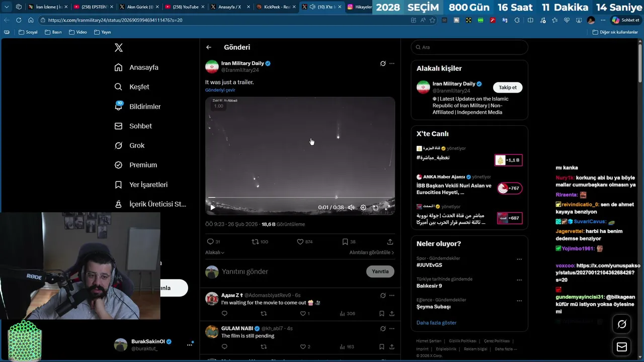Bookmark the post with 38 bookmarks
The image size is (644, 362).
point(349,242)
